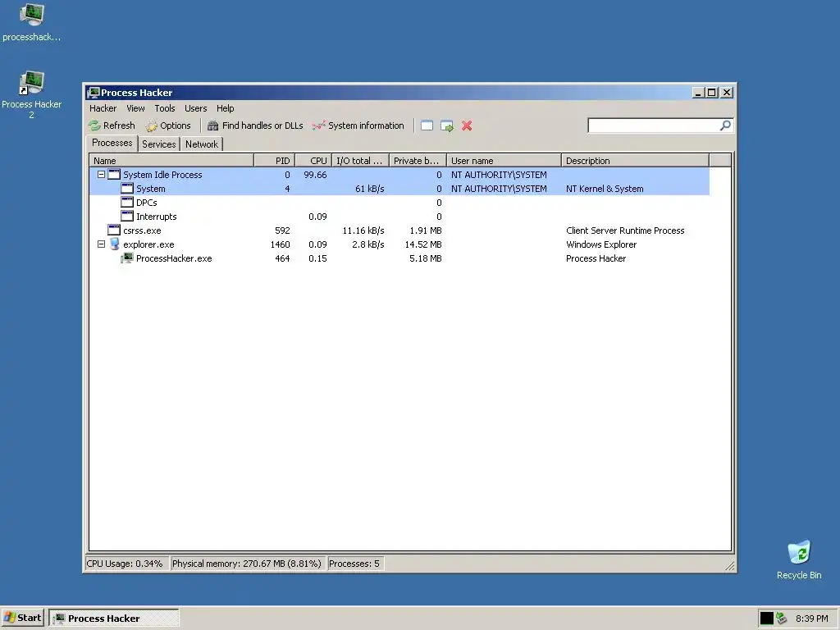Click the Processes: 5 status bar entry
Screen dimensions: 840x630
pos(355,564)
